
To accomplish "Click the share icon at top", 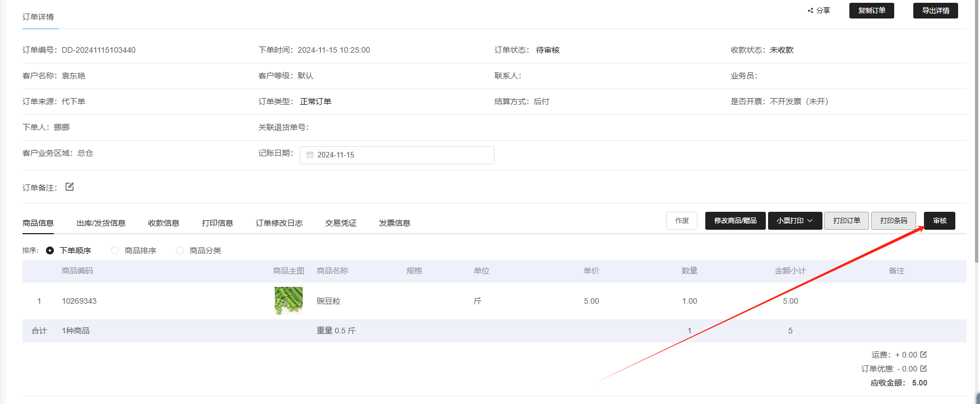I will [811, 11].
